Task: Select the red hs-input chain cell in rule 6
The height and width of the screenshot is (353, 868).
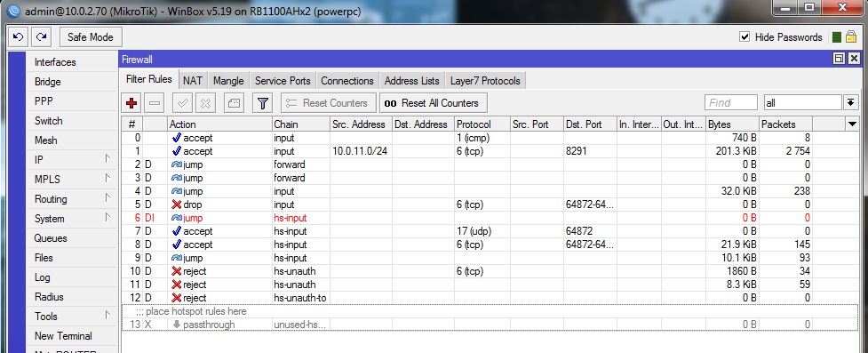Action: pyautogui.click(x=300, y=218)
